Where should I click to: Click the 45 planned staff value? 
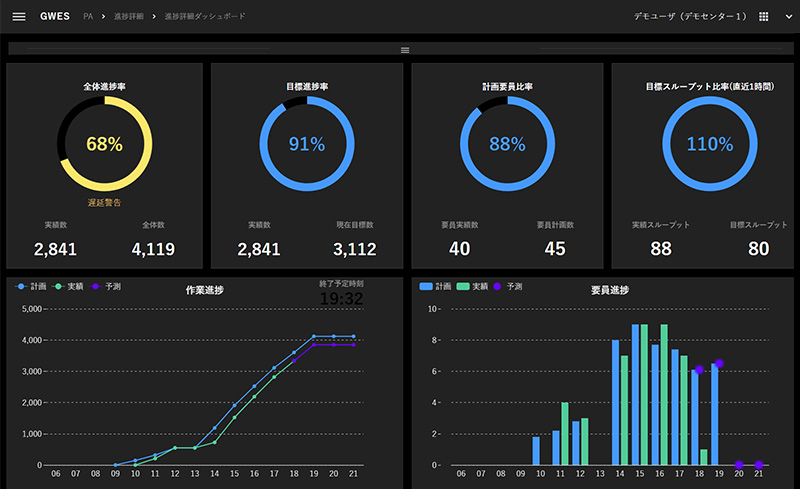[x=555, y=249]
